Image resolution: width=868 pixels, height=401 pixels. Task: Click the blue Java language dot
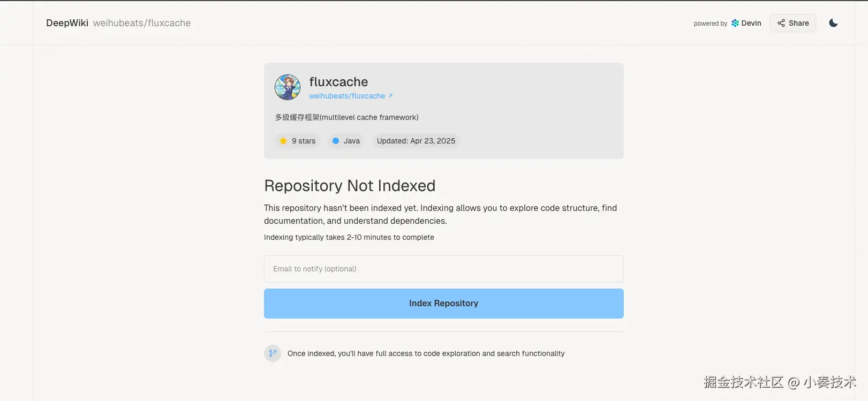[336, 141]
